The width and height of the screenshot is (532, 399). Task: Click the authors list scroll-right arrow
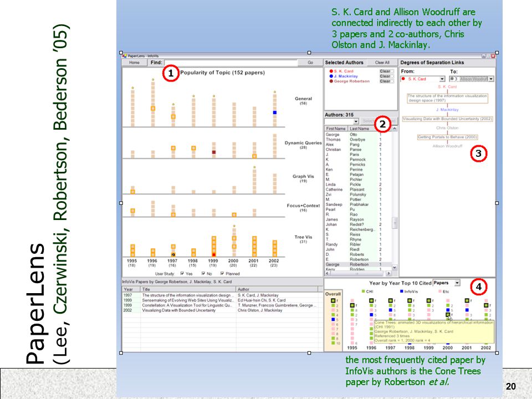point(388,273)
